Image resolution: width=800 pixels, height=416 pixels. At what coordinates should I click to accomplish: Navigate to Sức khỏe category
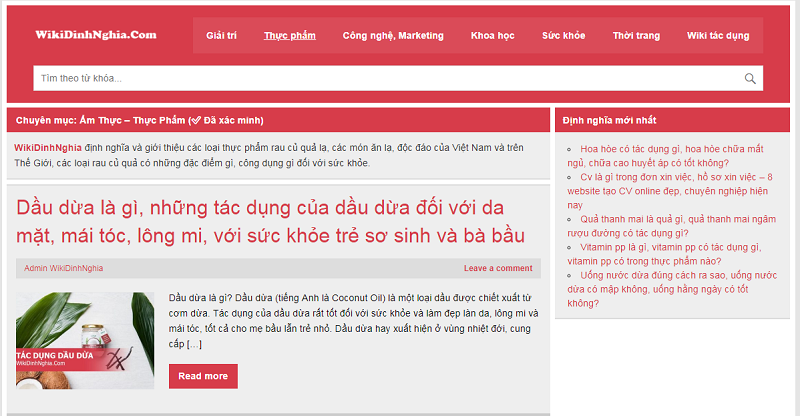click(x=563, y=35)
